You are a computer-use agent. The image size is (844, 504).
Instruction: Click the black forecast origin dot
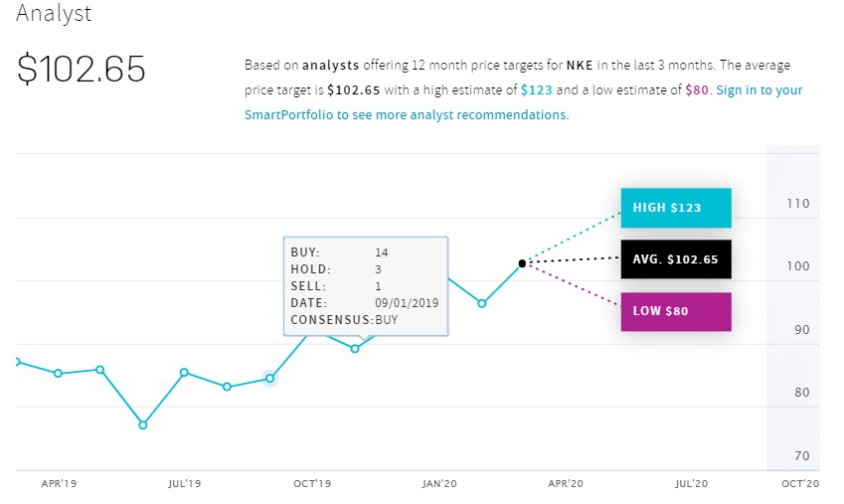tap(522, 263)
